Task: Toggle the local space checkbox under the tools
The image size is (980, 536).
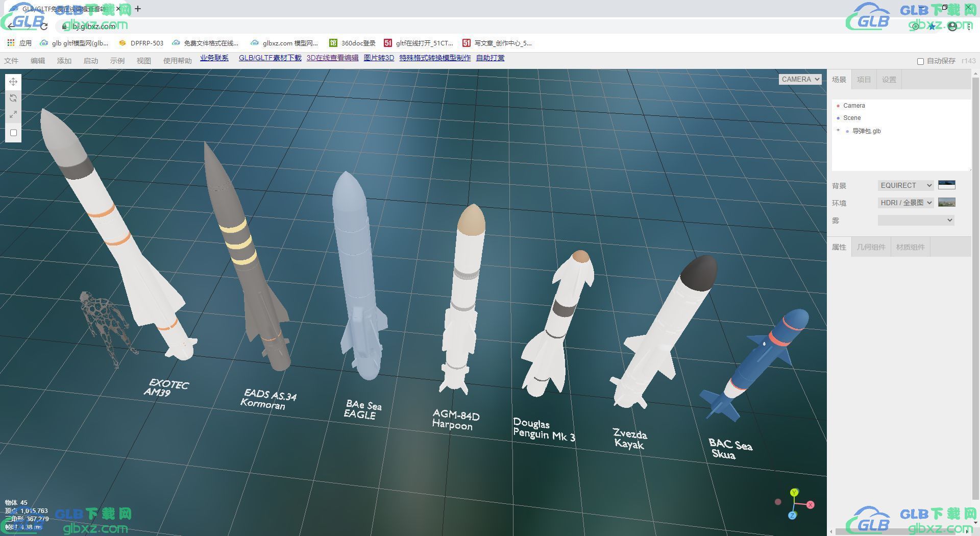Action: coord(14,133)
